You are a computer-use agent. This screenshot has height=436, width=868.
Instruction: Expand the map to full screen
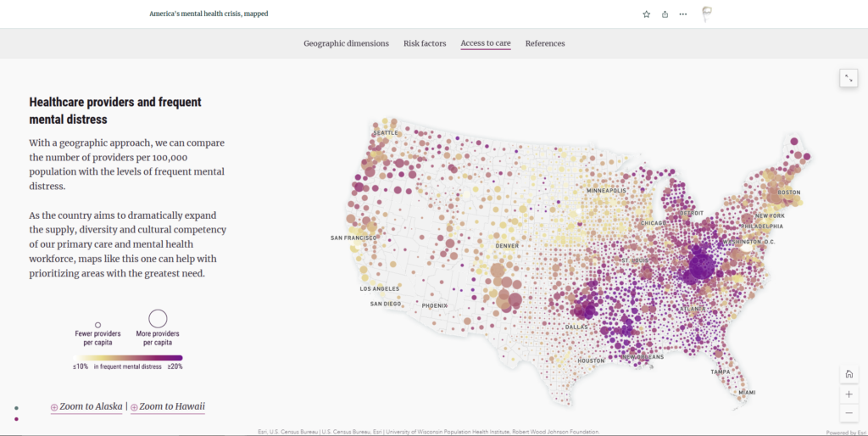(849, 78)
